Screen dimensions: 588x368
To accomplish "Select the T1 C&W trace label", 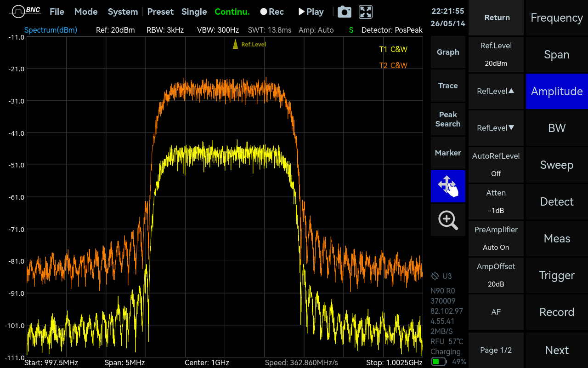I will pos(393,50).
